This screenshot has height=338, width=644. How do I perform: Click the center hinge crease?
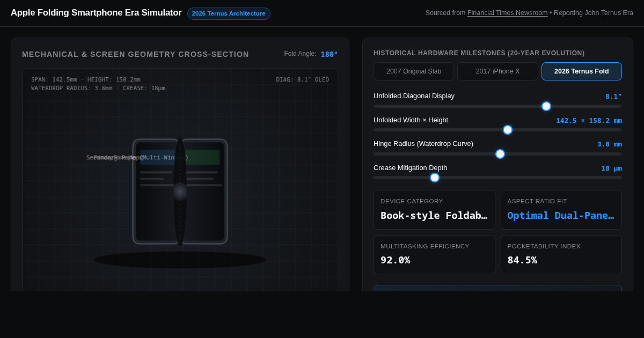[180, 192]
